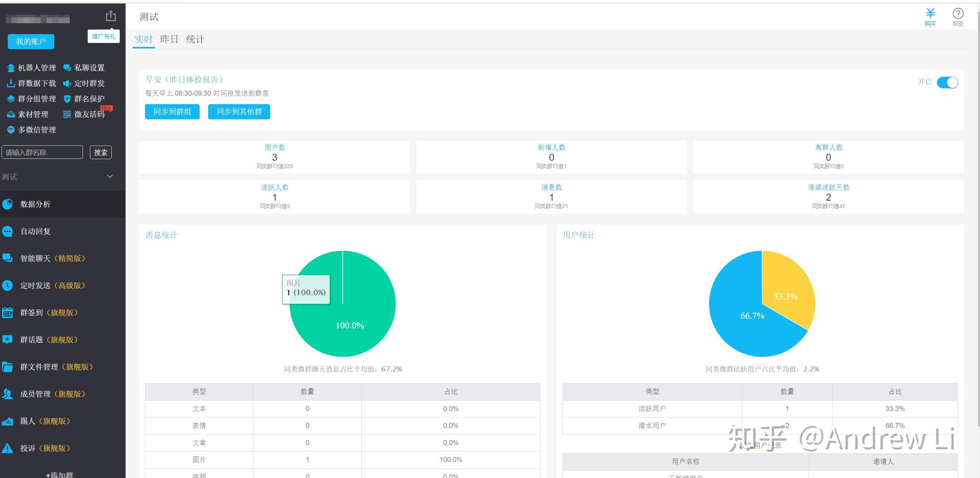Open 自动回复 menu item

[x=63, y=231]
